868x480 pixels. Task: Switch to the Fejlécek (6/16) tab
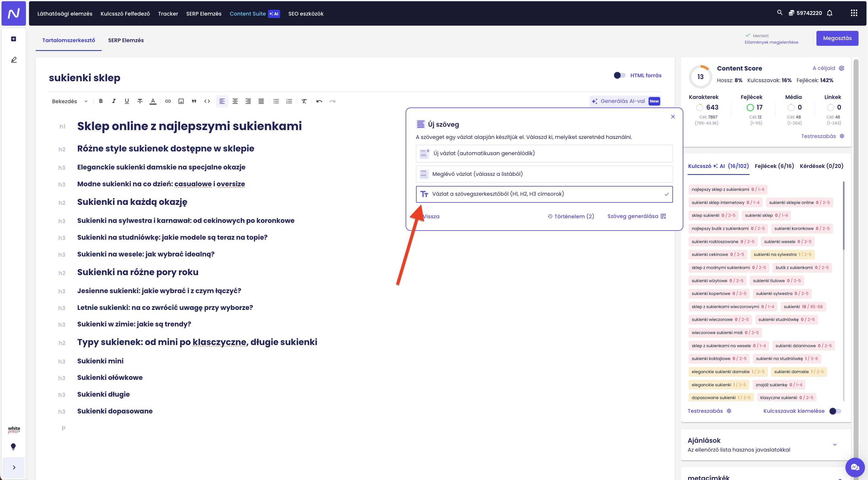(774, 166)
